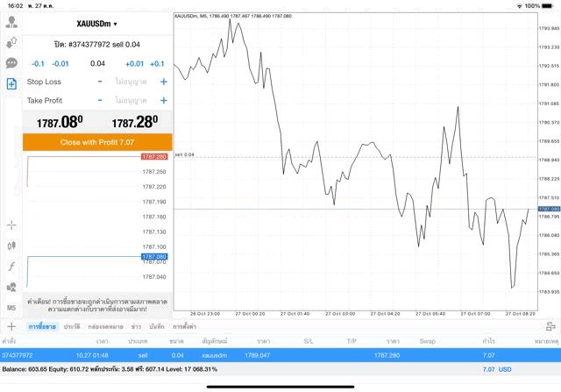
Task: Switch to the ประวัติ history tab
Action: (x=72, y=326)
